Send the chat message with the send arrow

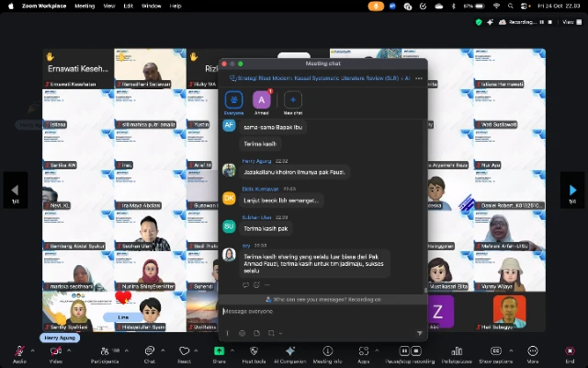tap(419, 333)
